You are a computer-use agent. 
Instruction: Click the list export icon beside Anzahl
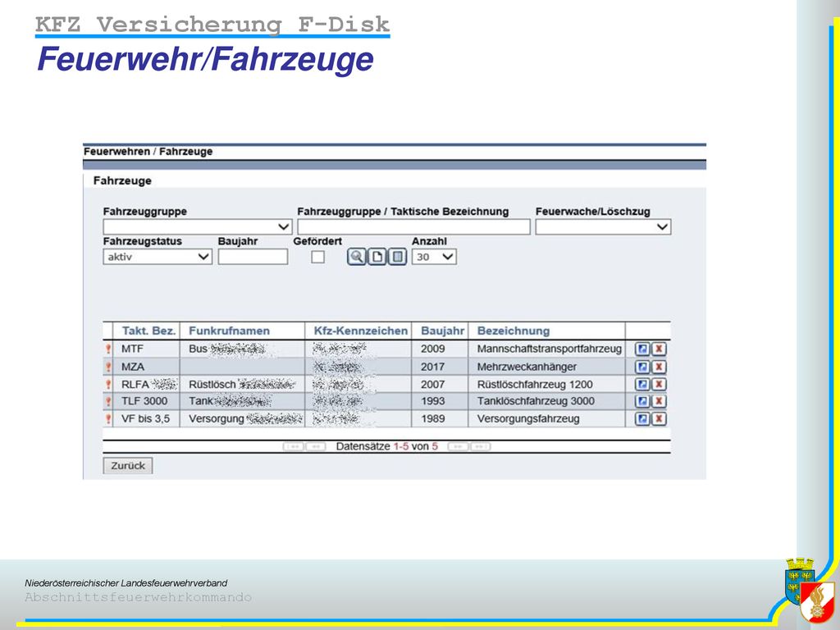(x=397, y=257)
